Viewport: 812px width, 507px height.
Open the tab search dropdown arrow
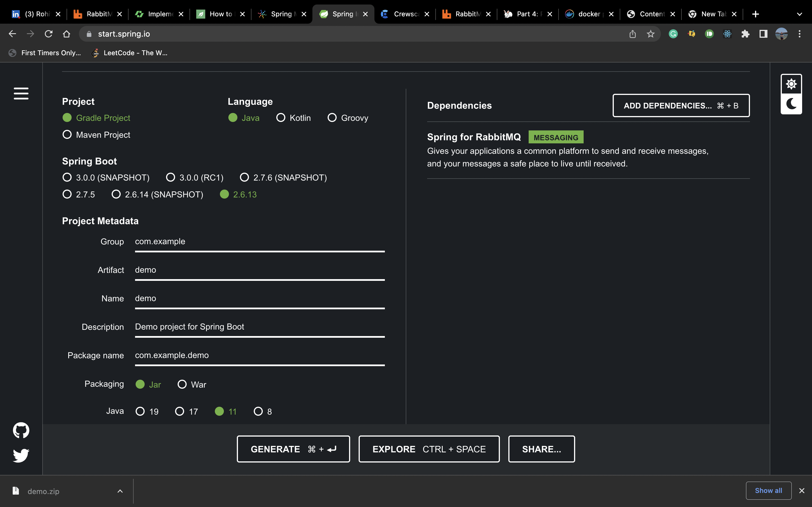(x=799, y=14)
